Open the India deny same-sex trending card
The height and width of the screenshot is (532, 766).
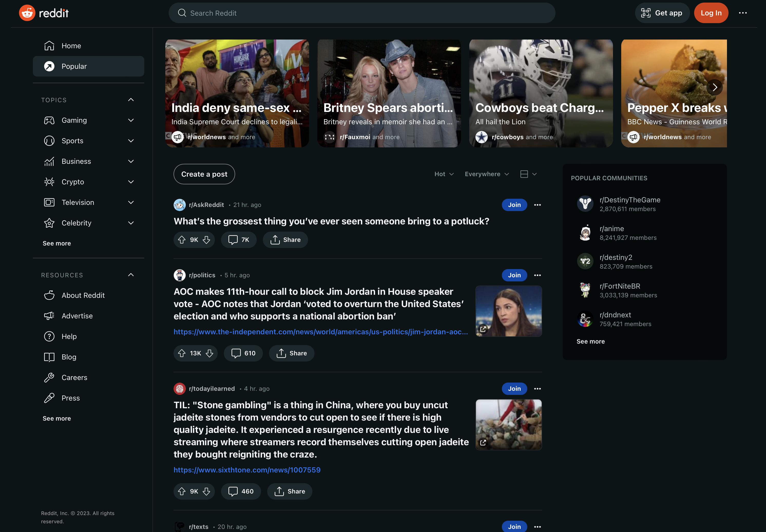point(237,93)
